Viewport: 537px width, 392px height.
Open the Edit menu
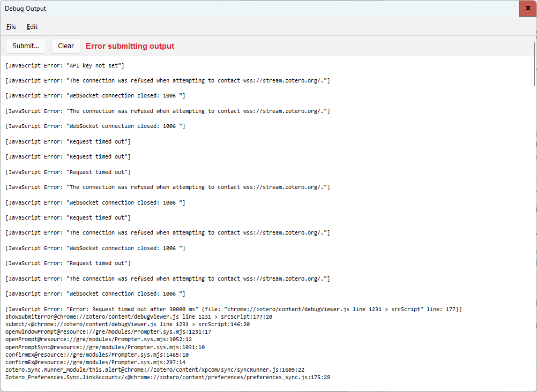tap(32, 27)
